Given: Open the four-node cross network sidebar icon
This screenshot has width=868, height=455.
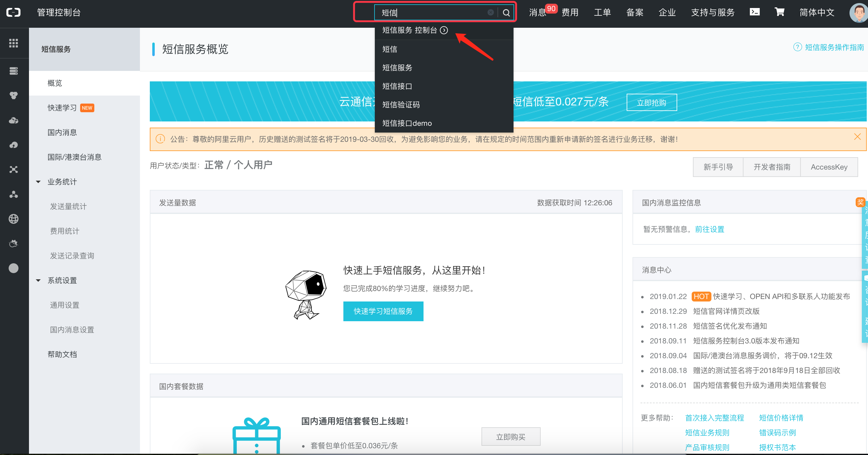Looking at the screenshot, I should (x=14, y=170).
